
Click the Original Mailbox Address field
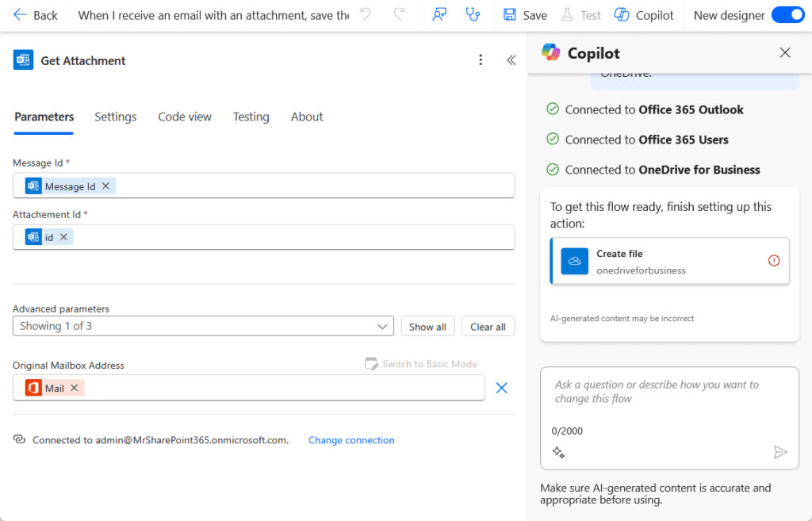[248, 388]
